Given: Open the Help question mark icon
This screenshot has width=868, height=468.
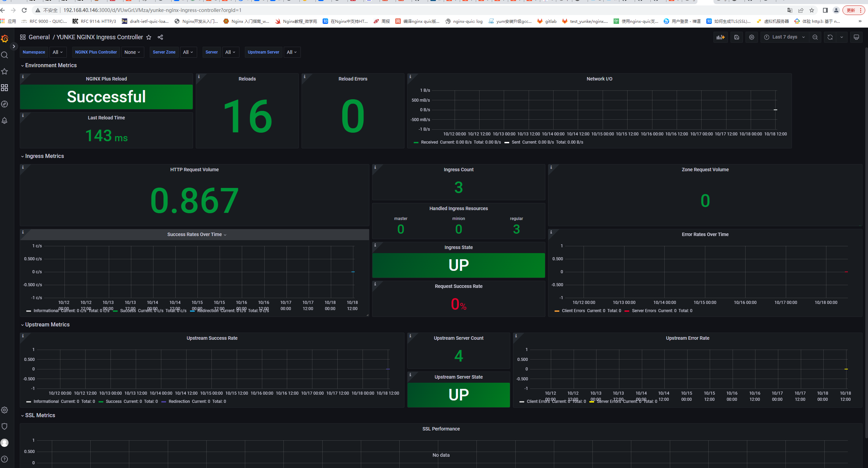Looking at the screenshot, I should [x=4, y=459].
